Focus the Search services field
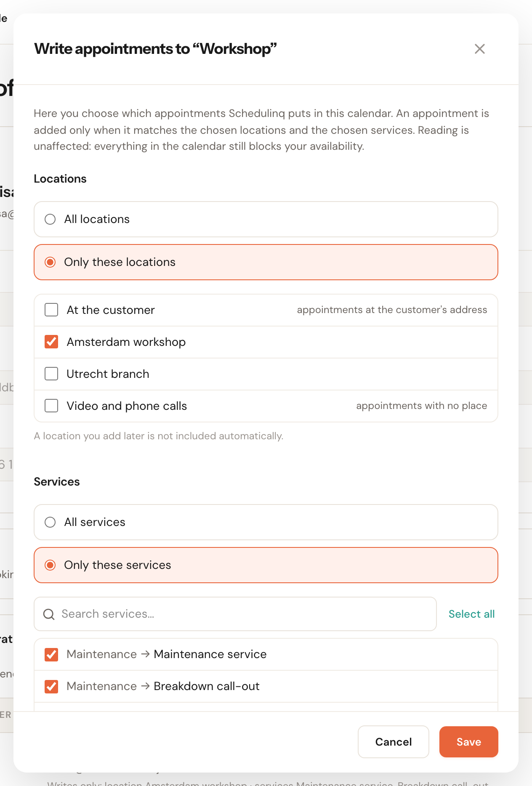 pyautogui.click(x=235, y=614)
